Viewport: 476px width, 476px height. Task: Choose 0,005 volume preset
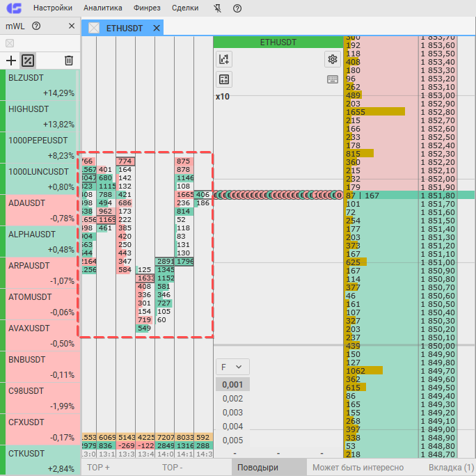click(232, 441)
